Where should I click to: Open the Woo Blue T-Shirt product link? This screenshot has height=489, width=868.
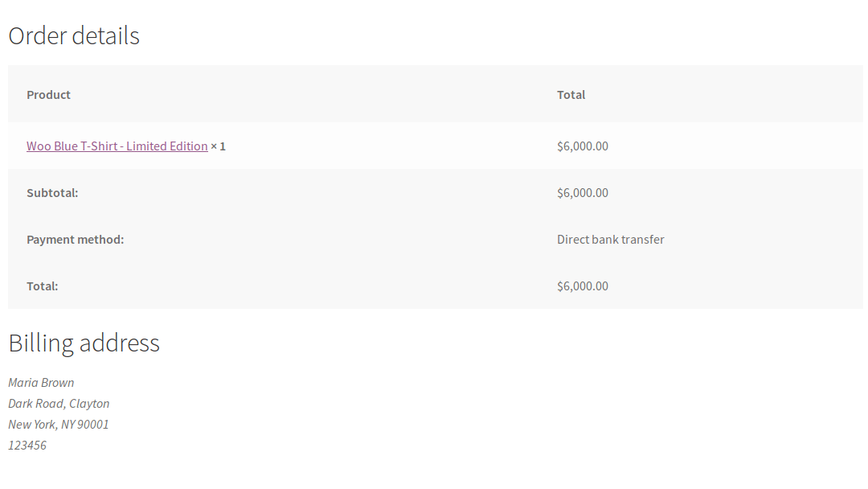[117, 146]
